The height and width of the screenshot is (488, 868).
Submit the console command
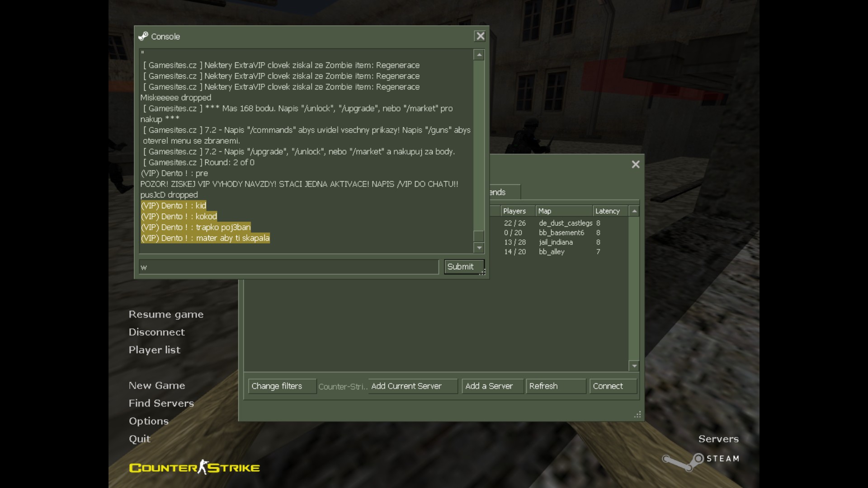point(464,267)
